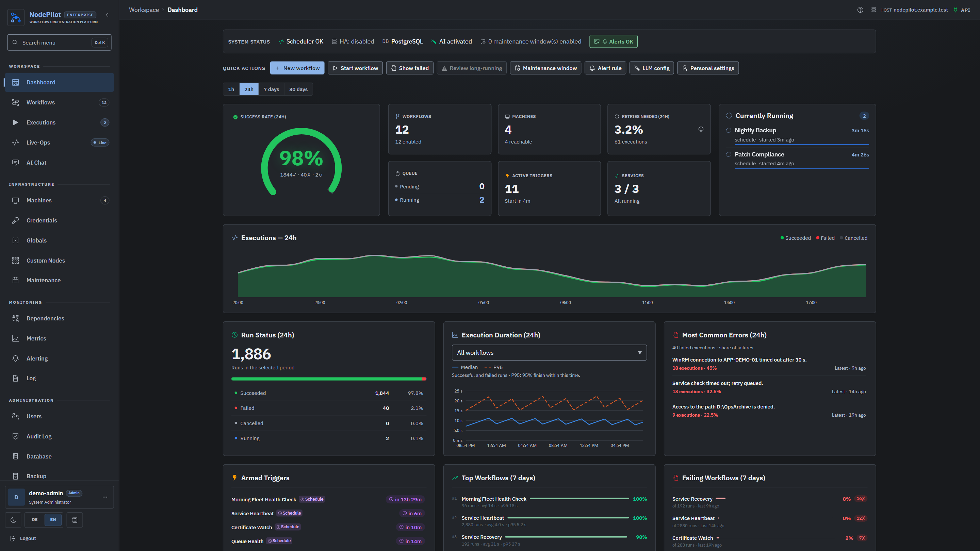Screen dimensions: 980x551
Task: Click the Alerting bell icon
Action: pyautogui.click(x=15, y=358)
